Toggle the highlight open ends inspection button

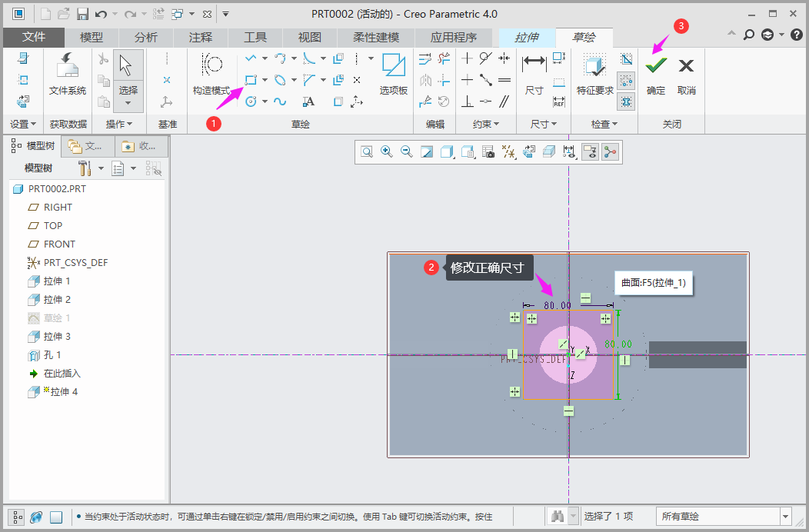626,80
